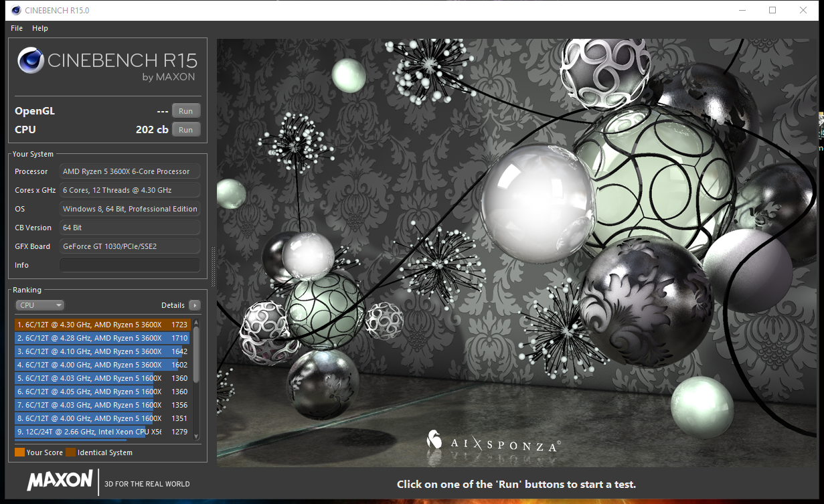The image size is (824, 504).
Task: Click the orange Your Score legend swatch
Action: [x=19, y=452]
